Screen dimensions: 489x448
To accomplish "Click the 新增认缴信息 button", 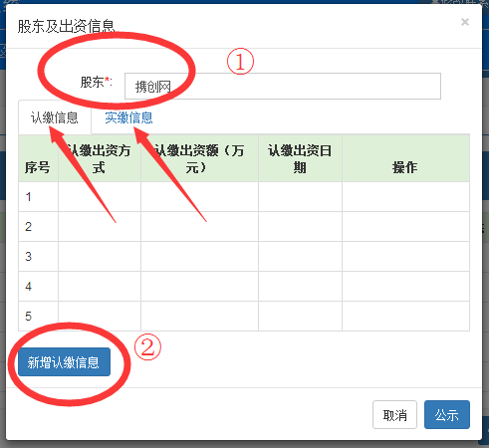I will coord(64,361).
